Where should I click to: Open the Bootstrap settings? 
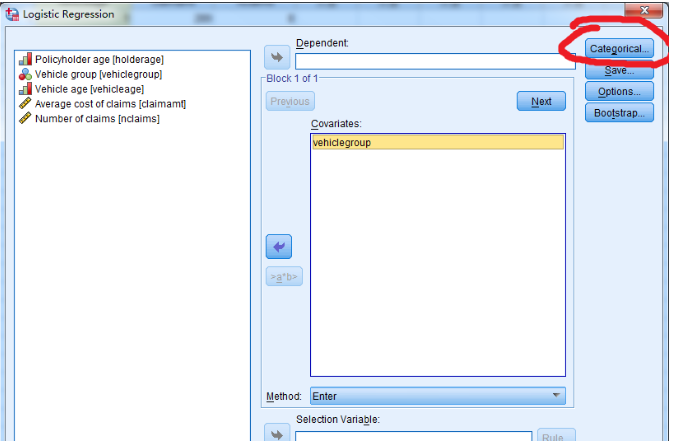pos(619,113)
